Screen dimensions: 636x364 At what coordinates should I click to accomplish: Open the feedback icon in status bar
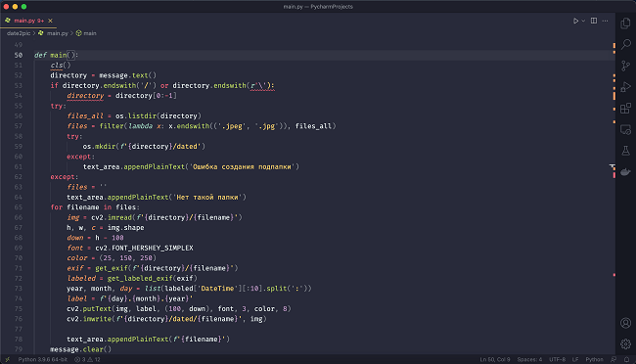click(x=613, y=359)
